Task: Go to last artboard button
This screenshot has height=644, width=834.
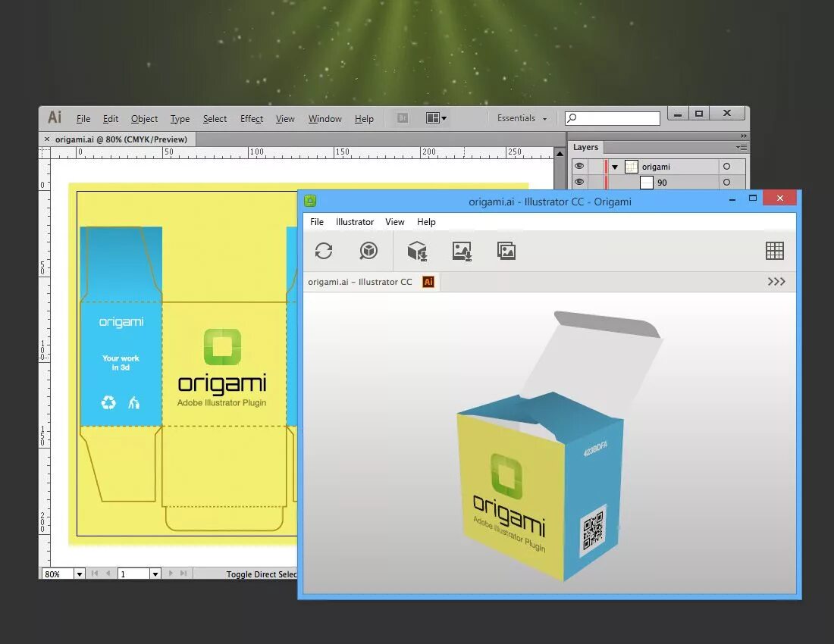Action: tap(183, 574)
